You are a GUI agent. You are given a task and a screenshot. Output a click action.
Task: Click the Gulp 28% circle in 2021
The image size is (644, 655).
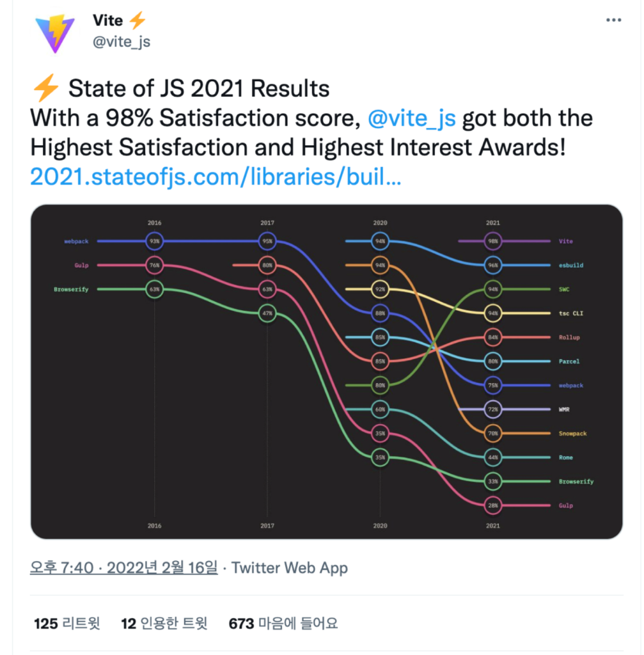click(x=493, y=505)
